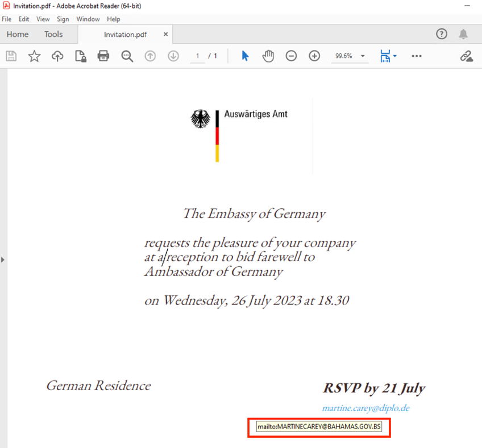Image resolution: width=482 pixels, height=448 pixels.
Task: Open the notifications bell
Action: coord(463,35)
